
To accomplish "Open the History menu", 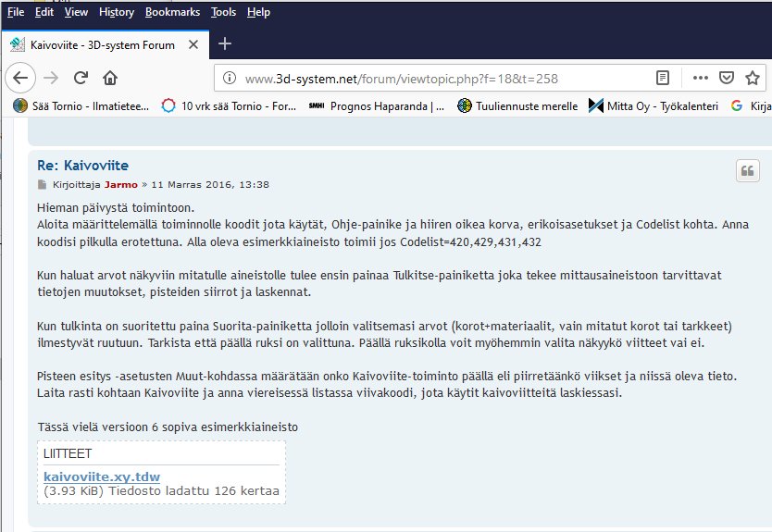I will pos(117,12).
